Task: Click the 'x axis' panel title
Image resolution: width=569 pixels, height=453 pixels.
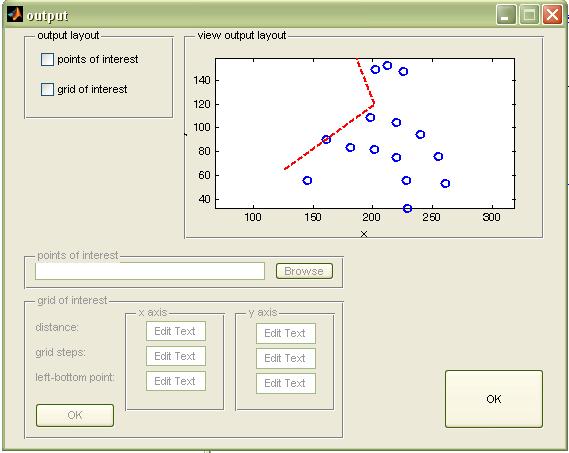Action: coord(152,313)
